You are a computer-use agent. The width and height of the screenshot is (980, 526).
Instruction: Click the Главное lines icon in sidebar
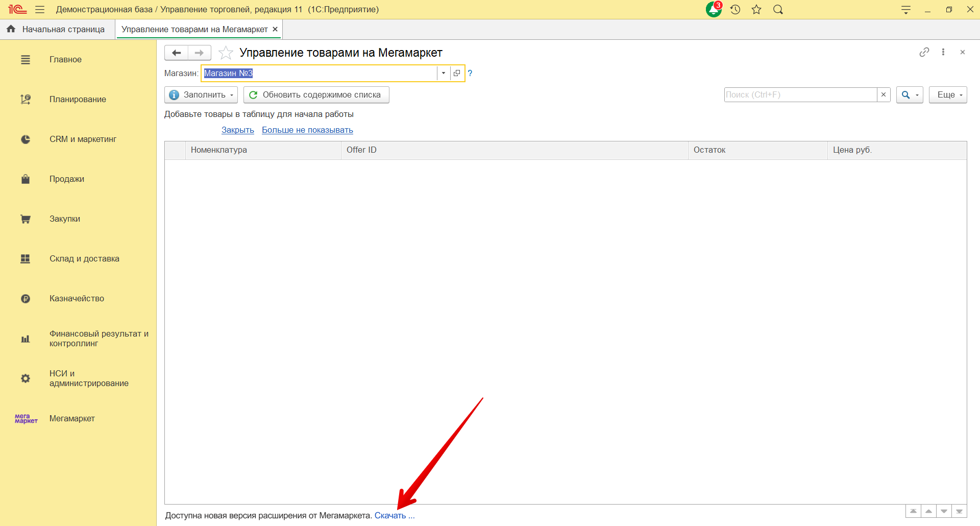pos(26,60)
